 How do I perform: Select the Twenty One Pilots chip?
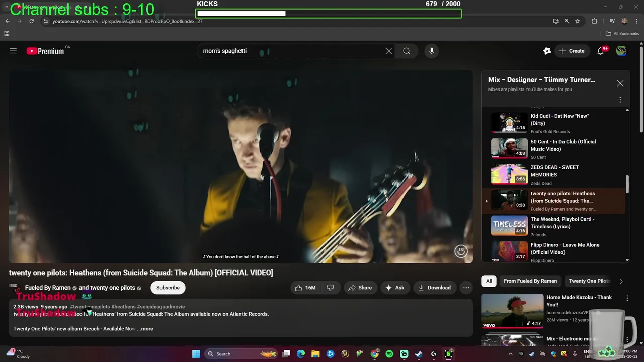point(589,281)
